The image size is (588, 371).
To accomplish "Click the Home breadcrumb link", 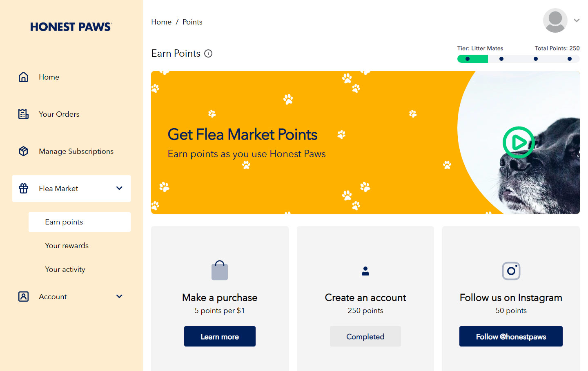I will (161, 22).
